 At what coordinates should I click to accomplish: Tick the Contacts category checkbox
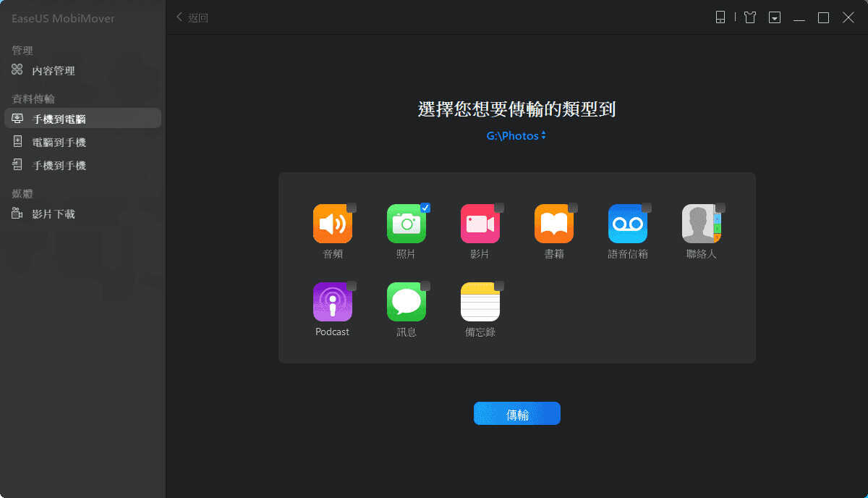point(720,208)
